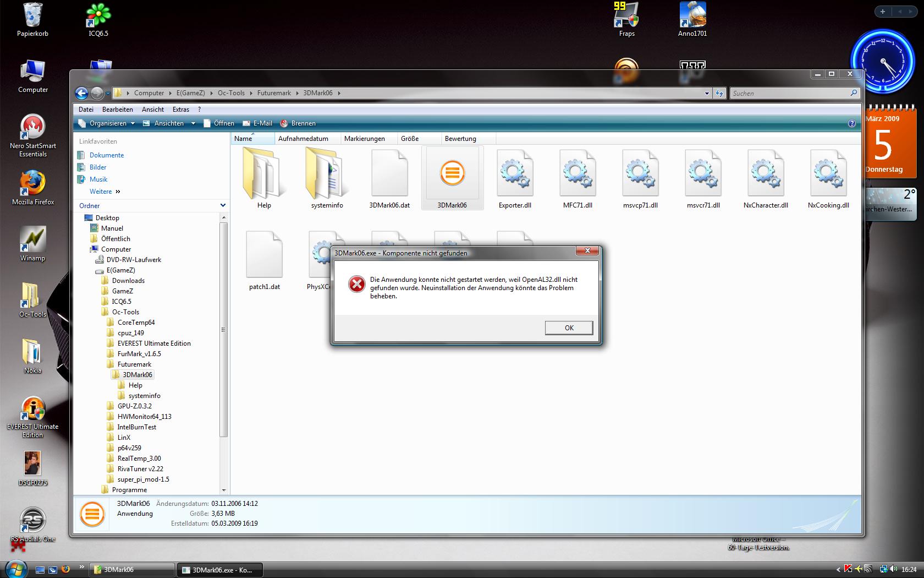924x578 pixels.
Task: Select the 3DMark06.dat file icon
Action: (389, 173)
